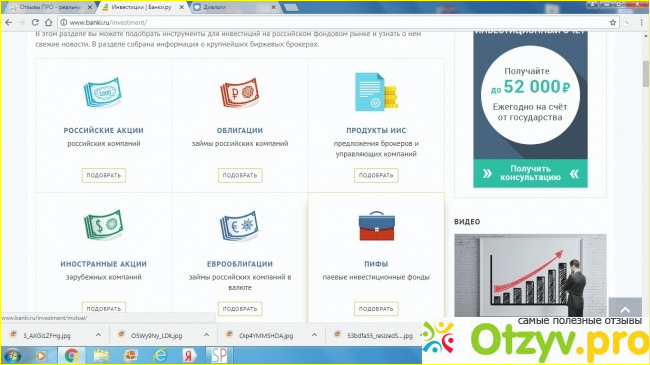Open the growth chart video thumbnail
Image resolution: width=650 pixels, height=365 pixels.
530,275
